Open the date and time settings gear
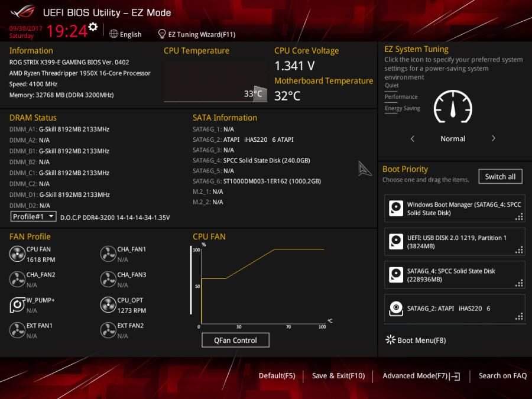 (93, 27)
